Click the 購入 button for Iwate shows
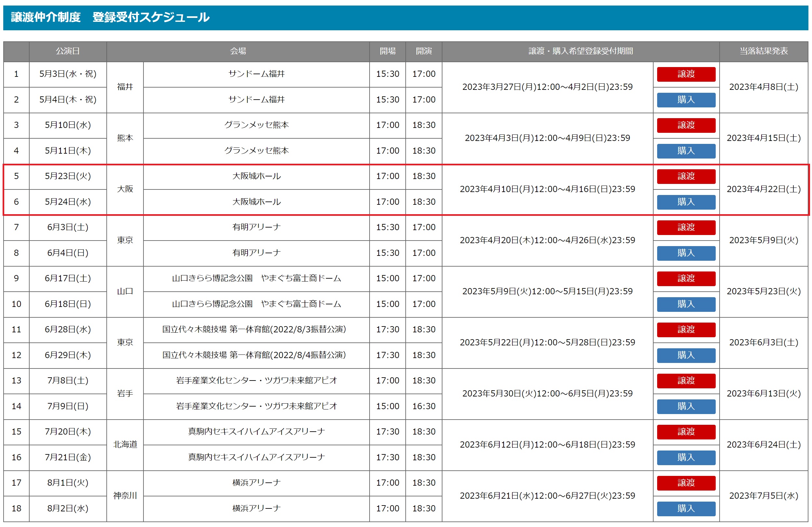 pyautogui.click(x=686, y=407)
